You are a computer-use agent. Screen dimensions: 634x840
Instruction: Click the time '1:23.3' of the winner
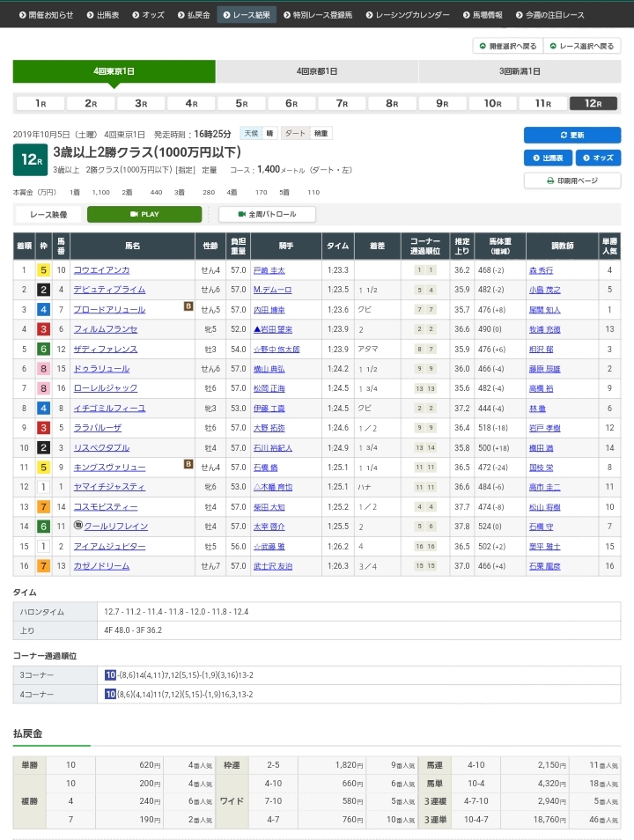coord(337,270)
